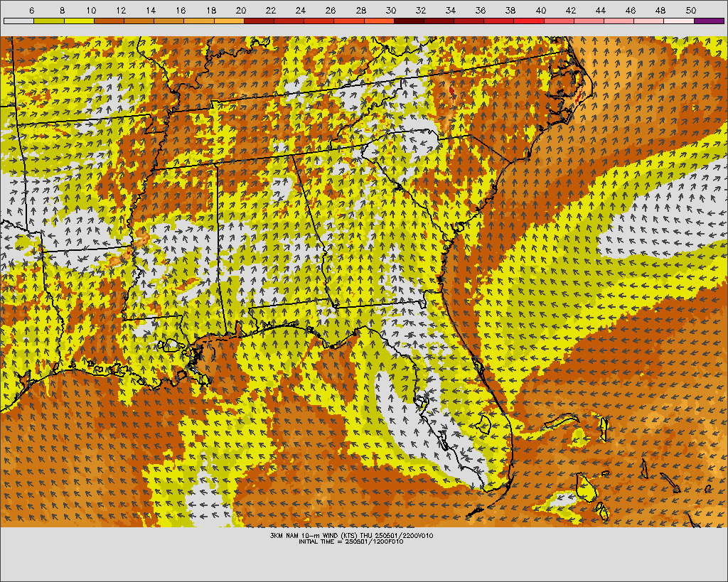Click the legend number "36"

pyautogui.click(x=481, y=10)
